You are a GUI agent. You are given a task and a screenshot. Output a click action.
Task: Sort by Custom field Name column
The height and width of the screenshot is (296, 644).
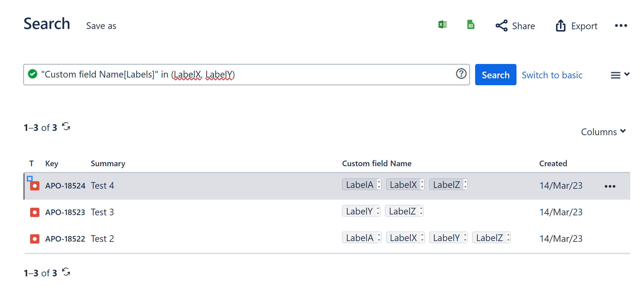tap(376, 164)
